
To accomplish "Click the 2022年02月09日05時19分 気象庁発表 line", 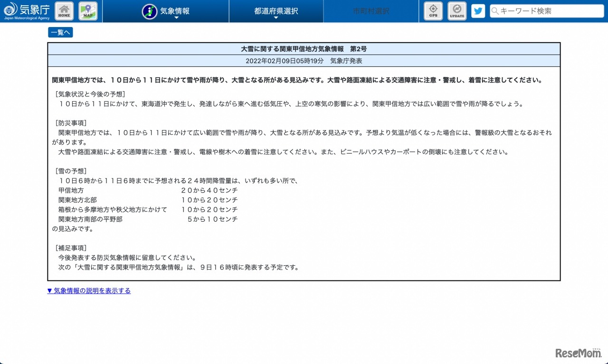I will coord(304,61).
